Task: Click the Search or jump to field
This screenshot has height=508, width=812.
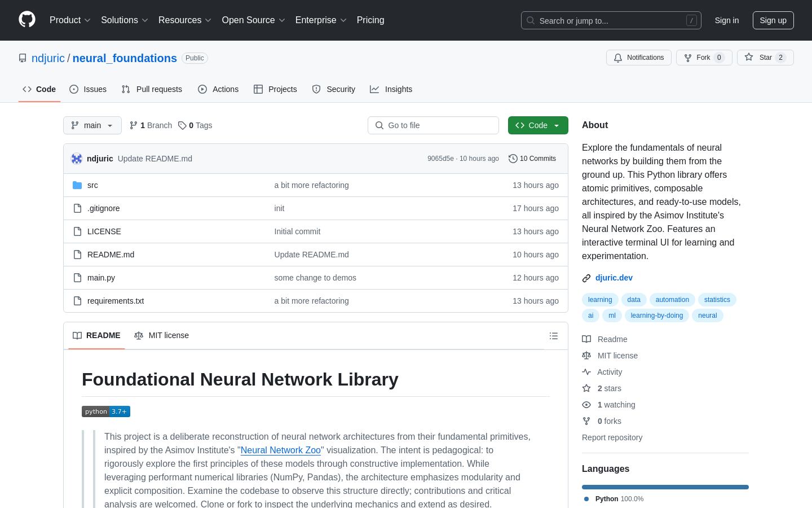Action: [611, 20]
